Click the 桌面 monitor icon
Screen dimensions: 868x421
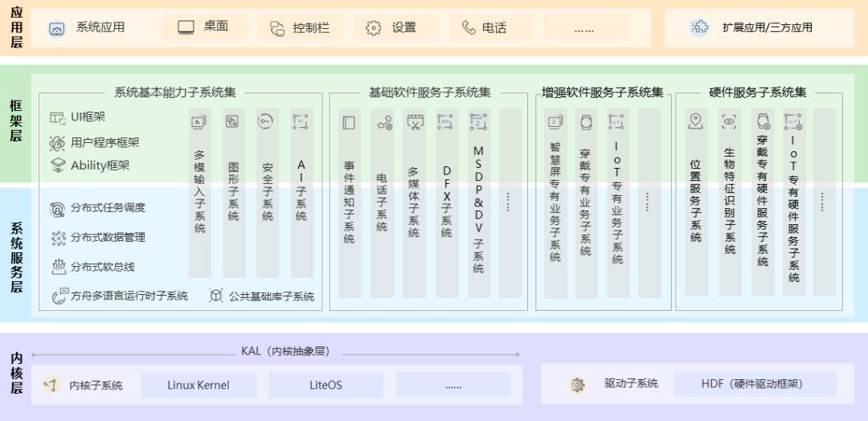pos(186,27)
